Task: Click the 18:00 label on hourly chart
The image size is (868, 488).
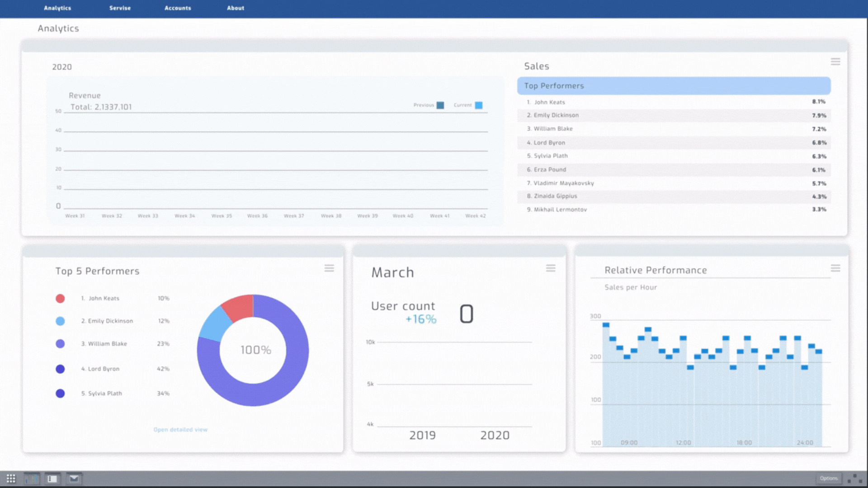Action: click(744, 443)
